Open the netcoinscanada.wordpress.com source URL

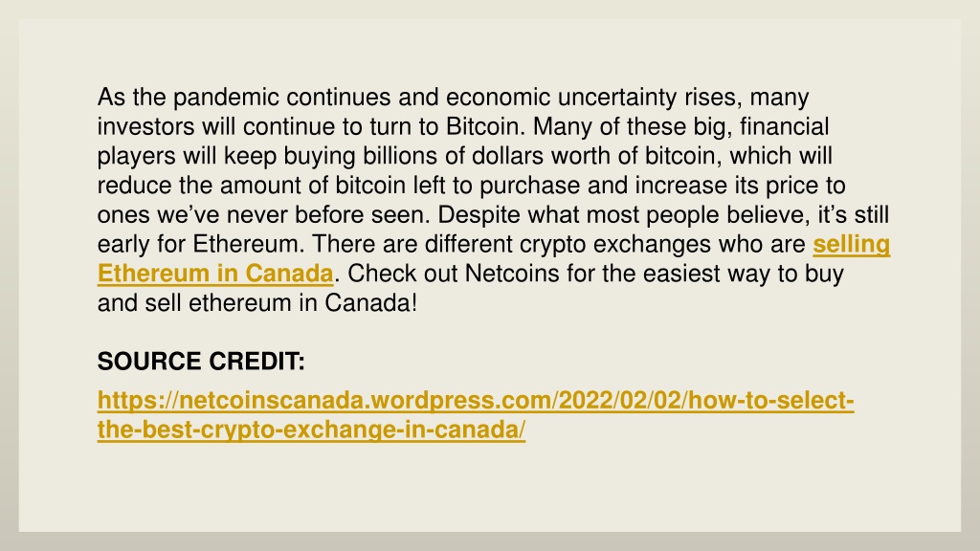pyautogui.click(x=476, y=401)
